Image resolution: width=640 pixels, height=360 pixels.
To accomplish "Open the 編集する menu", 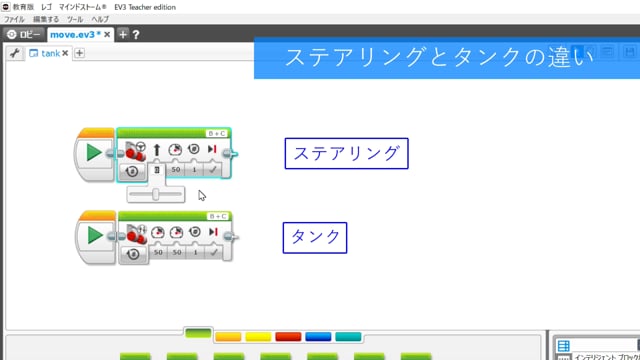I will point(46,19).
